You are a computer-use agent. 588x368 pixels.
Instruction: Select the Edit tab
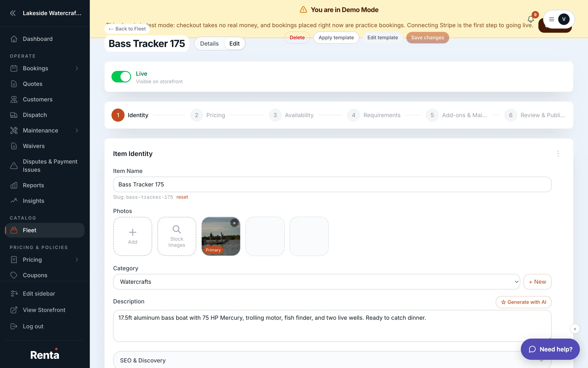(x=234, y=44)
